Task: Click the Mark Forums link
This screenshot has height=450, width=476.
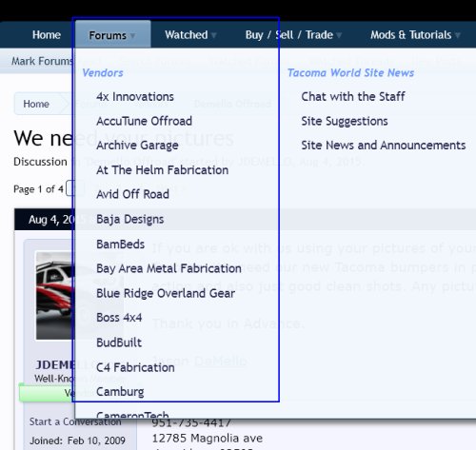Action: [x=42, y=61]
